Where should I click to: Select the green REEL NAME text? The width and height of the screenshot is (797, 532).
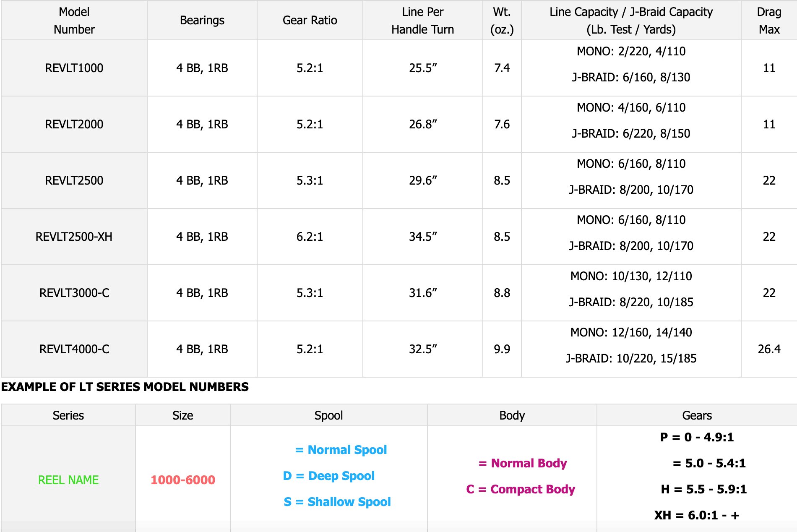(x=68, y=480)
